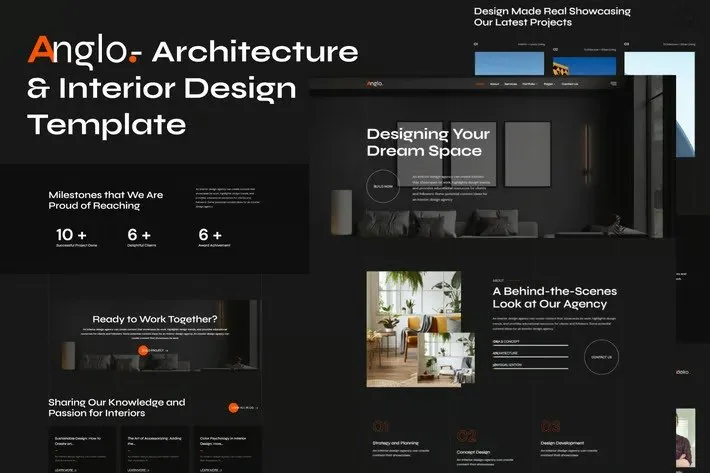The height and width of the screenshot is (473, 710).
Task: Click the Architecture progress bar
Action: click(530, 353)
